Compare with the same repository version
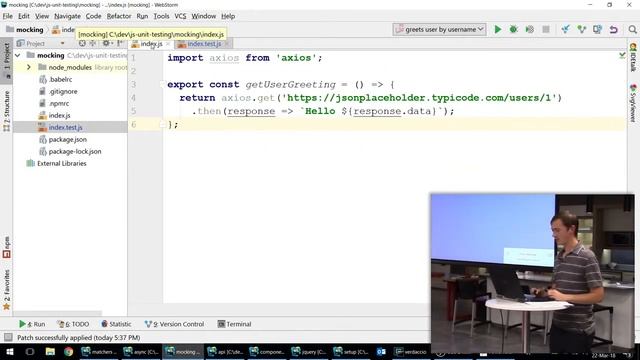This screenshot has width=640, height=360. tap(598, 29)
